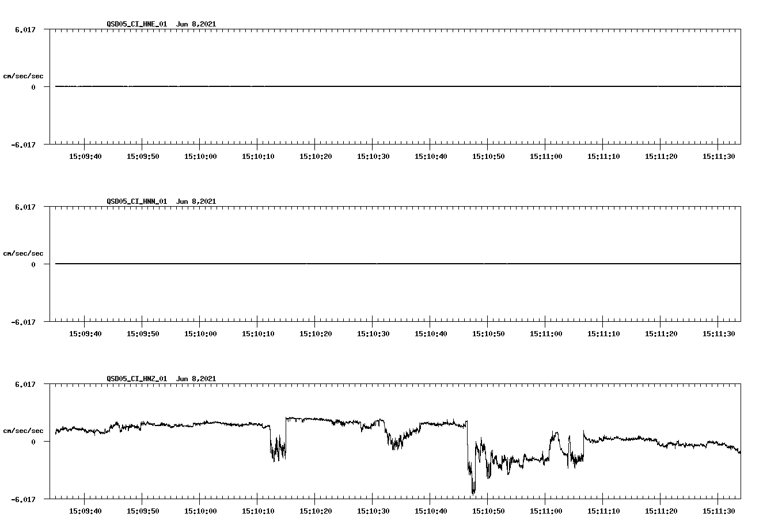The height and width of the screenshot is (532, 782).
Task: Click the 0 axis label on HNZ plot
Action: [x=33, y=442]
